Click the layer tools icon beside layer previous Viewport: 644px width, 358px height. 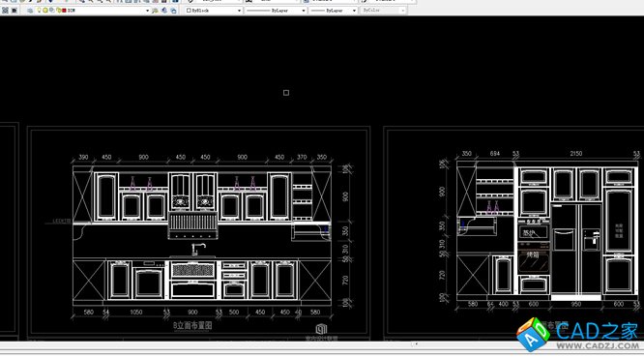point(173,11)
